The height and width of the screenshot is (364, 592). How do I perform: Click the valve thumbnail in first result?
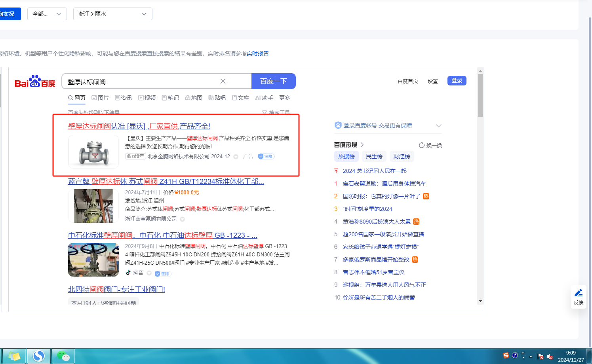[93, 152]
